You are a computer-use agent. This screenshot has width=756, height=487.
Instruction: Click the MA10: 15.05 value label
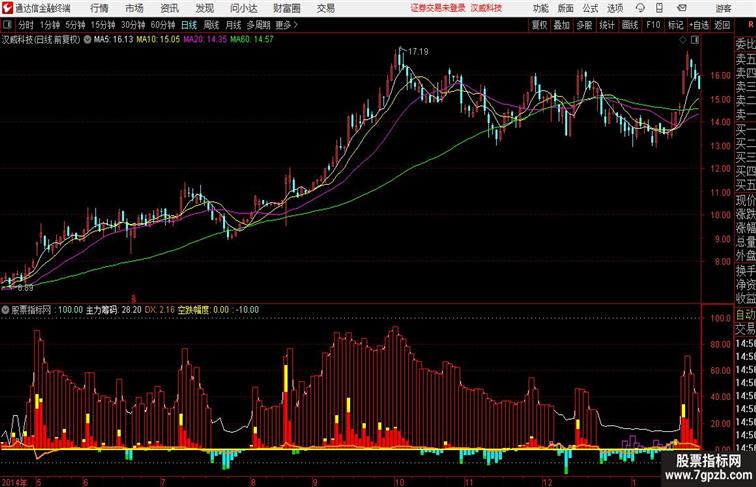coord(158,40)
